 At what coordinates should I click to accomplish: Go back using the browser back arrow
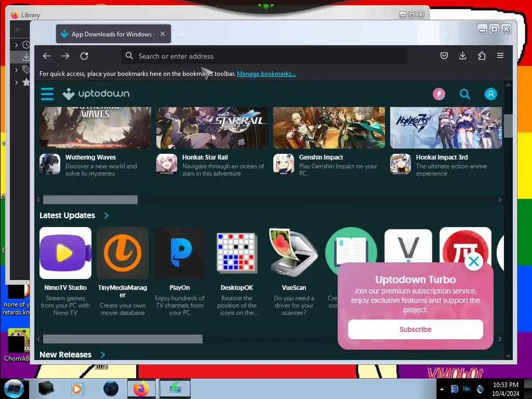point(47,56)
